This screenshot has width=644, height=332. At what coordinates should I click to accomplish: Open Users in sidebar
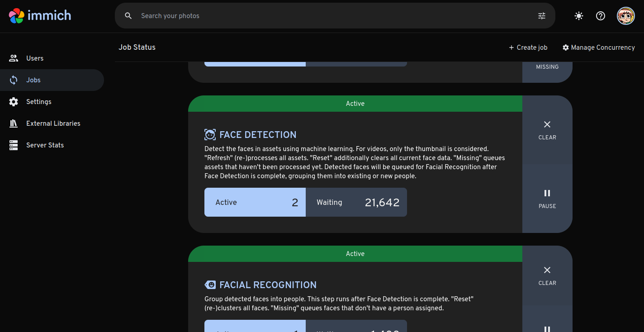pos(35,58)
